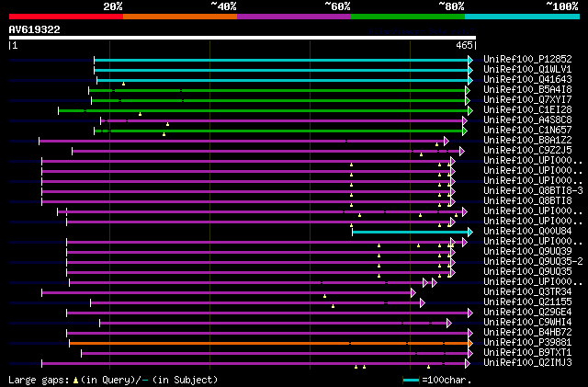This screenshot has width=588, height=387.
Task: Click the cyan arrowhead ending Q41643 alignment
Action: click(x=470, y=80)
